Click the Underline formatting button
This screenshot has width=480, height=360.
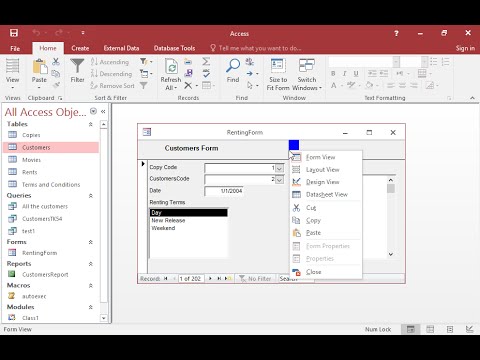coord(356,73)
